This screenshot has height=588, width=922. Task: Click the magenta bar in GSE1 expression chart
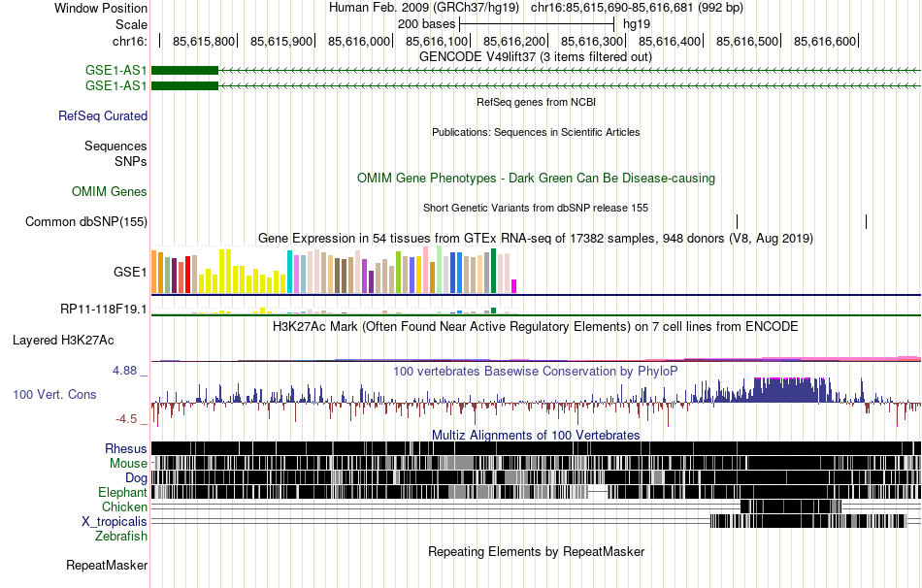[514, 286]
